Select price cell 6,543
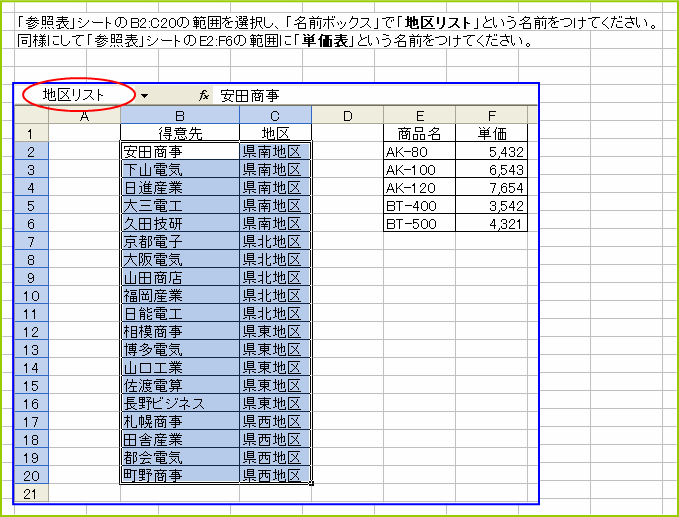Image resolution: width=679 pixels, height=517 pixels. pyautogui.click(x=491, y=169)
